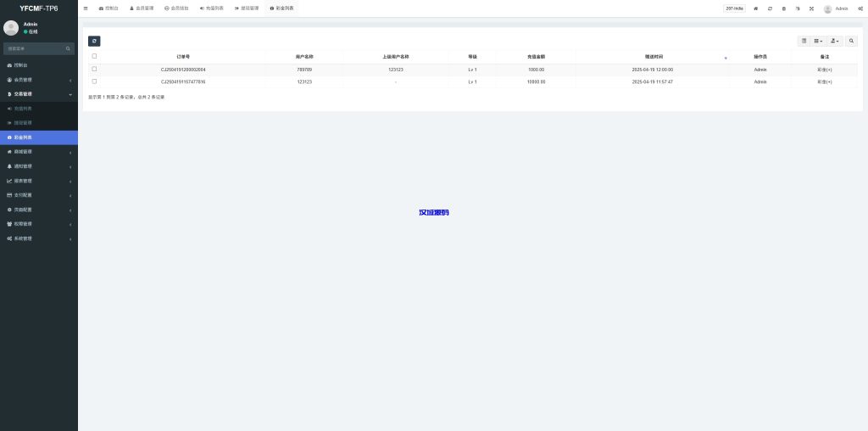Click the dark refresh button above the table
The height and width of the screenshot is (431, 868).
pos(94,41)
